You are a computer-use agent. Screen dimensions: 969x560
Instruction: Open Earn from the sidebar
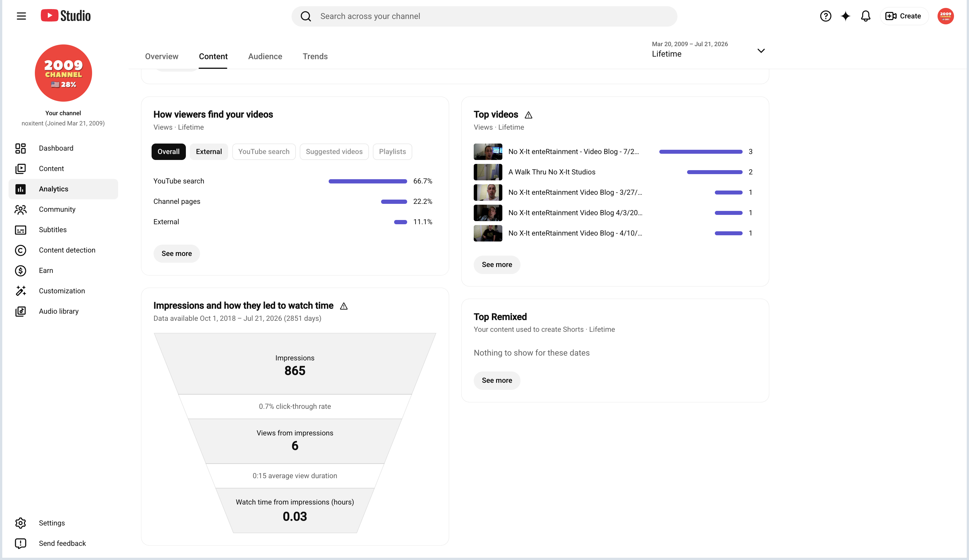(63, 271)
